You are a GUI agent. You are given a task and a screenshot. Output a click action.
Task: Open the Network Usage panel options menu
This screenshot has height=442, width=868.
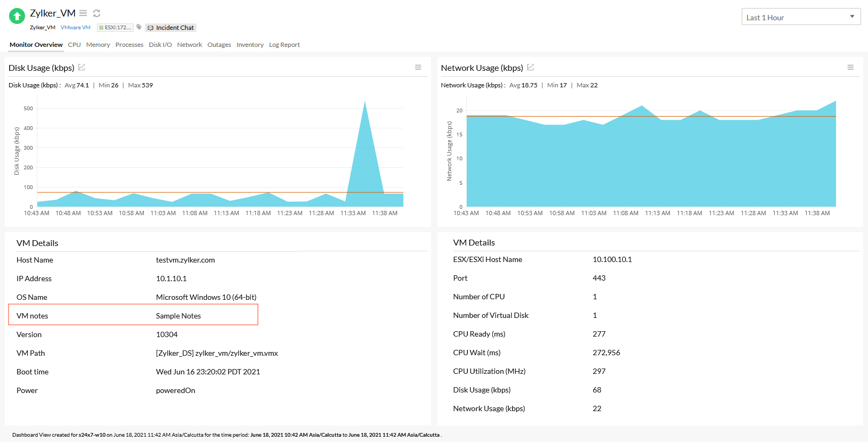tap(850, 67)
